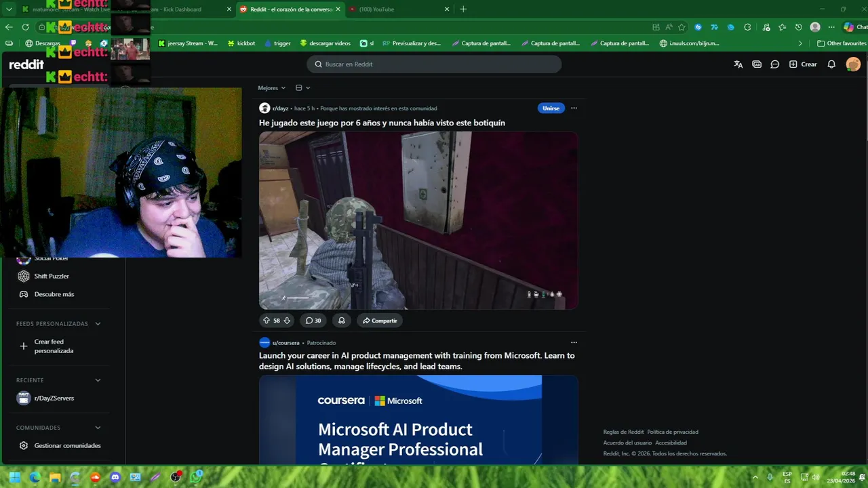Collapse the Feeds Personalizadas section
The height and width of the screenshot is (488, 868).
point(98,324)
